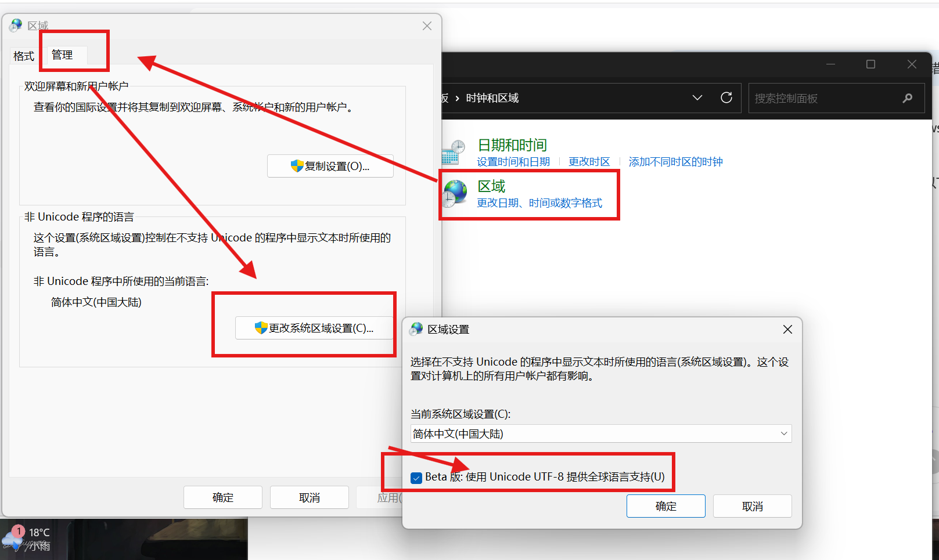Maximize the Control Panel window
The image size is (939, 560).
pos(870,64)
